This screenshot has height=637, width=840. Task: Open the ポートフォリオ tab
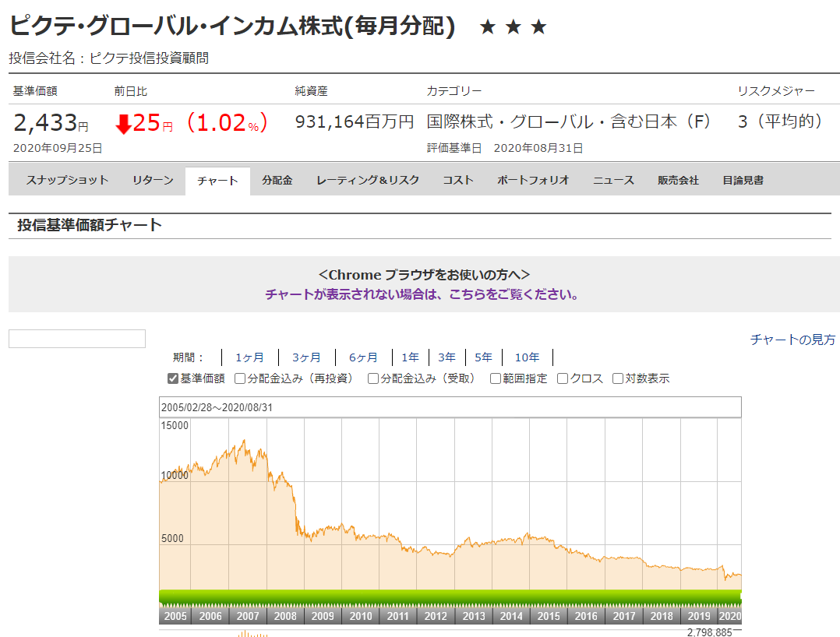(x=533, y=181)
